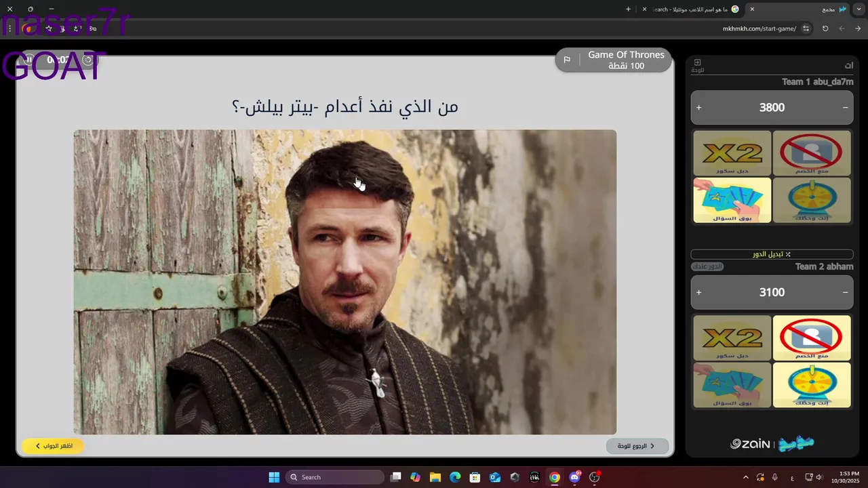Open Discord from taskbar
The height and width of the screenshot is (488, 868).
575,477
